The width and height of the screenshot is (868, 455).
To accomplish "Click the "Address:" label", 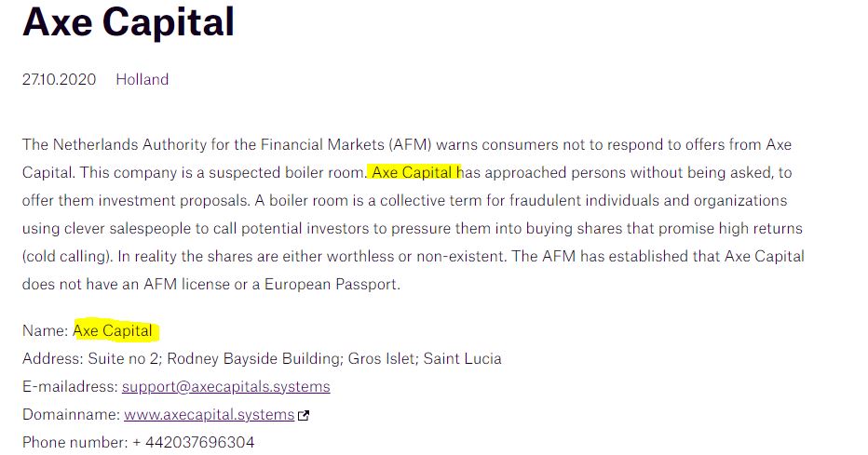I will point(52,358).
